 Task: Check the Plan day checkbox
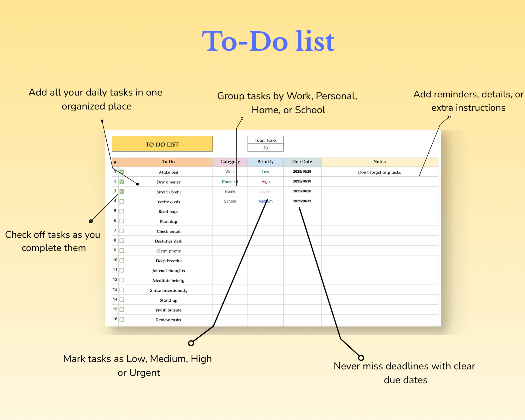click(x=122, y=221)
